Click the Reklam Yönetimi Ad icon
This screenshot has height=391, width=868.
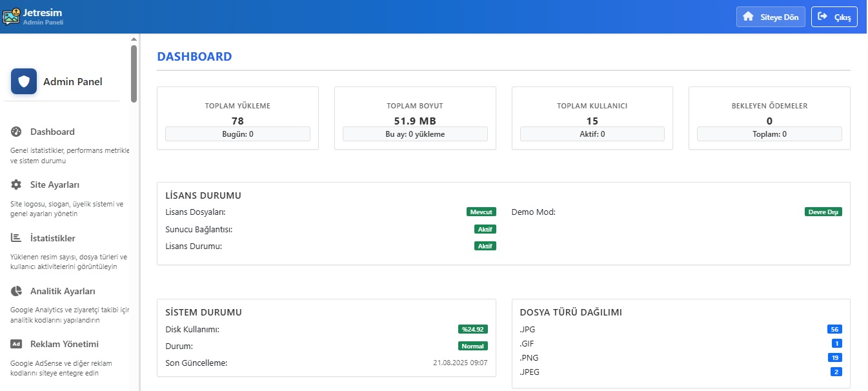click(17, 344)
